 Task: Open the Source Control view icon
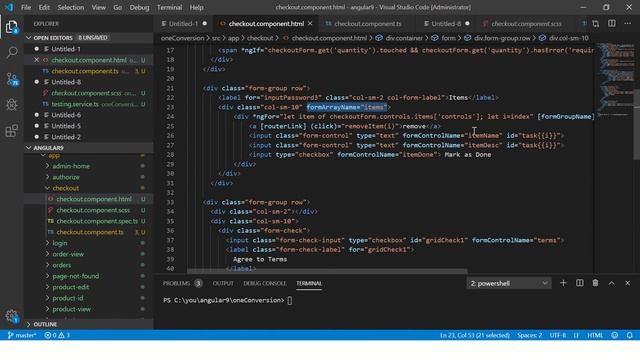pos(11,79)
